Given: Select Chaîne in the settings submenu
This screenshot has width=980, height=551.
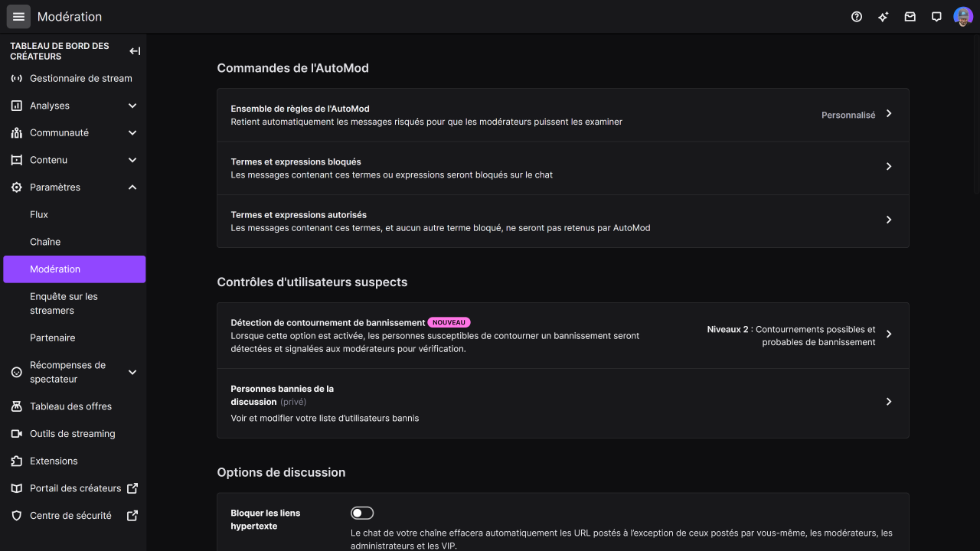Looking at the screenshot, I should [x=45, y=242].
